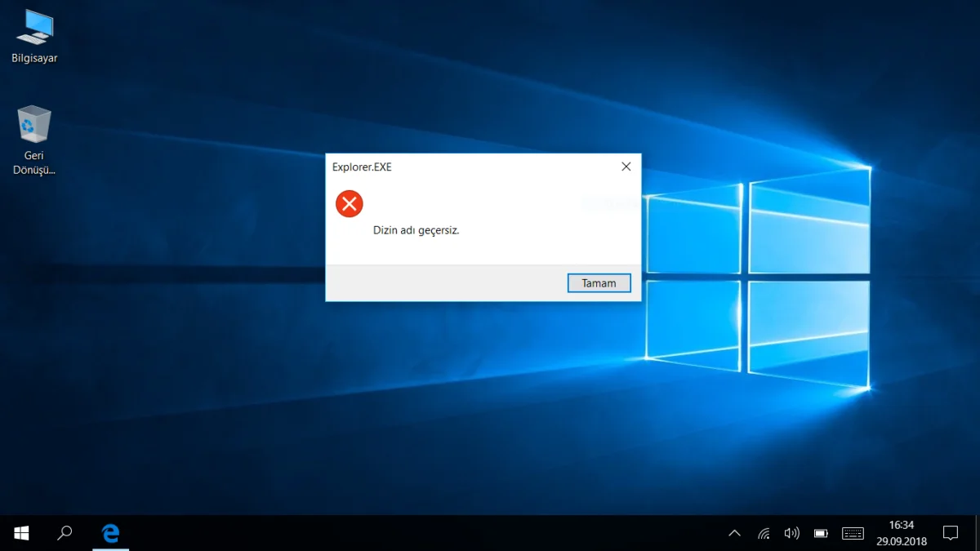Check the battery status icon
The image size is (980, 551).
(821, 534)
